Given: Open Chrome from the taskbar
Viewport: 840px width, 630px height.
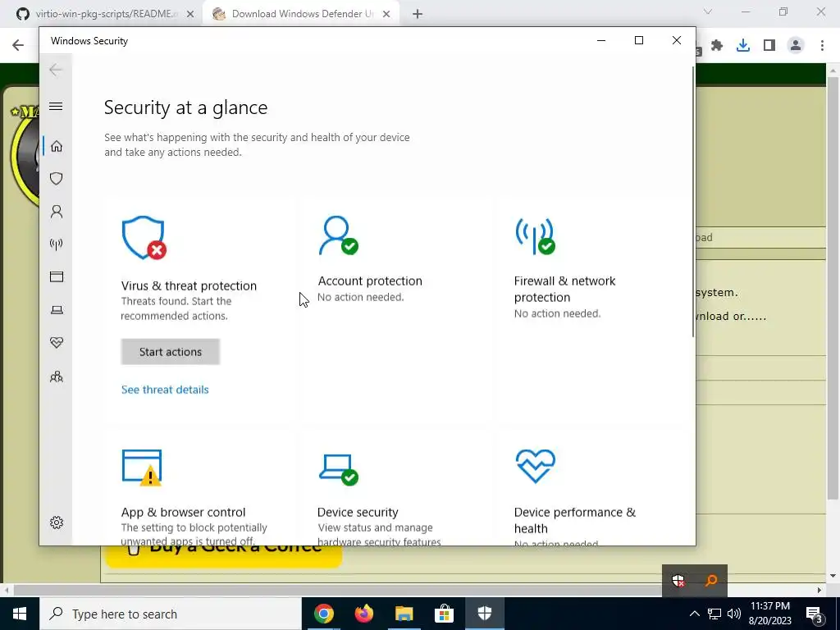Looking at the screenshot, I should (324, 614).
